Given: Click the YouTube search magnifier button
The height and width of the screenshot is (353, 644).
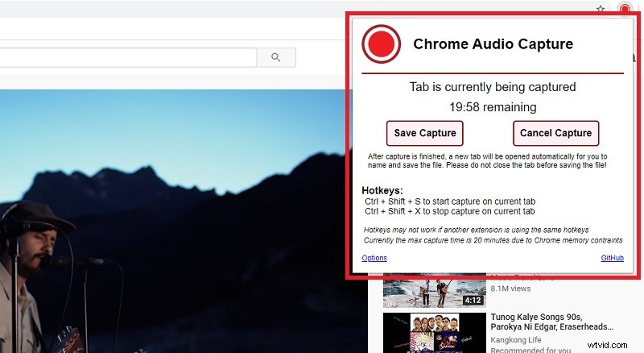Looking at the screenshot, I should tap(276, 57).
